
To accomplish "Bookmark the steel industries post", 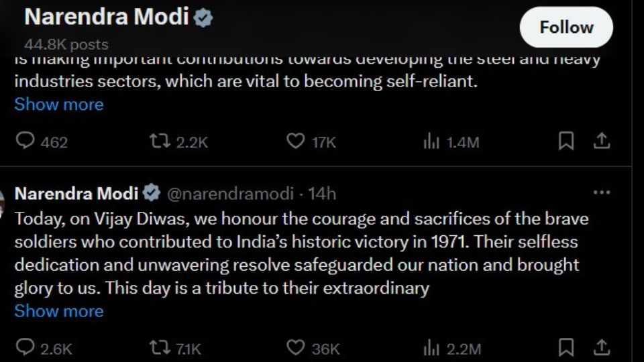I will [566, 141].
